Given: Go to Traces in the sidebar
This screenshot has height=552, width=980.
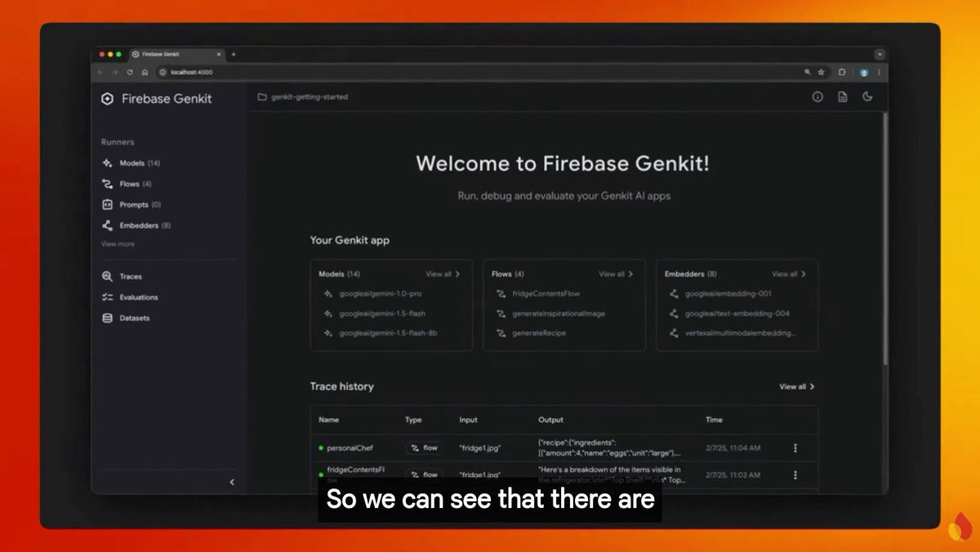Looking at the screenshot, I should 122,277.
